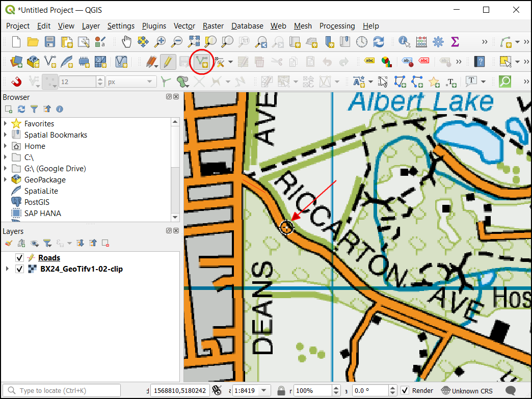532x399 pixels.
Task: Open the Identify Features tool
Action: [x=405, y=42]
